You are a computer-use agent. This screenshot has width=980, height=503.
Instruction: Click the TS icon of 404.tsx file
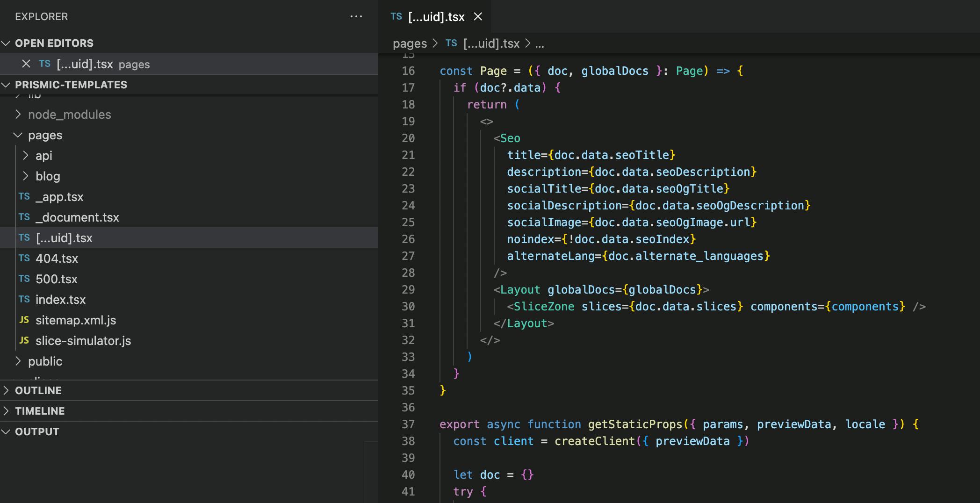[x=24, y=259]
